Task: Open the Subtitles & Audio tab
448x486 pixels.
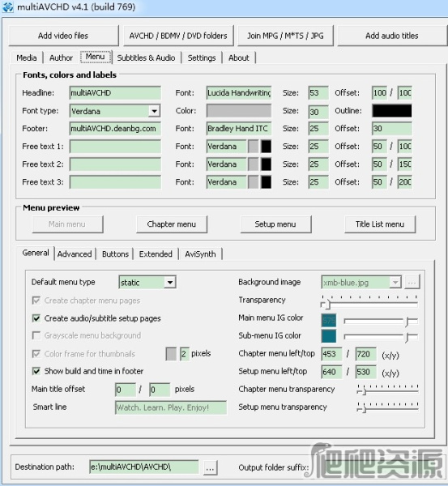Action: (x=146, y=58)
